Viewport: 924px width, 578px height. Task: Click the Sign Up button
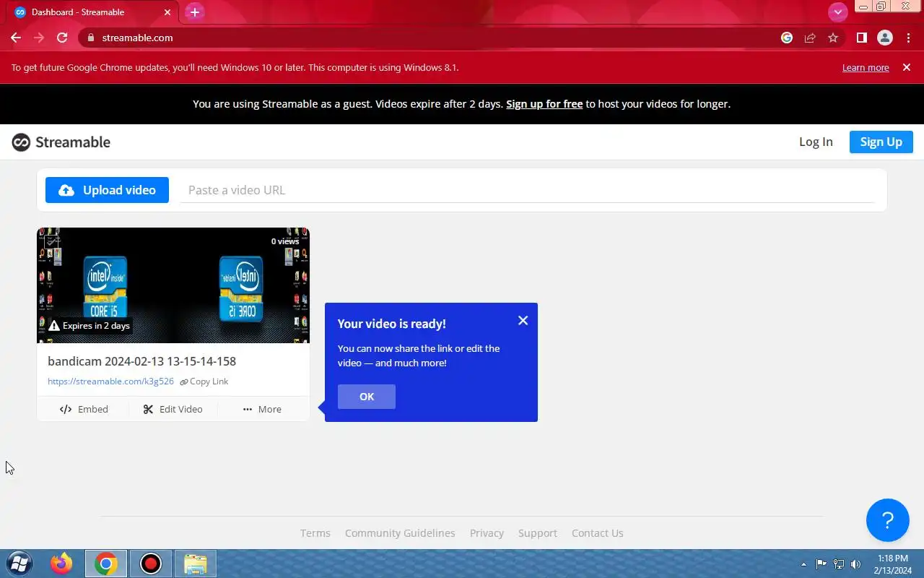[881, 142]
